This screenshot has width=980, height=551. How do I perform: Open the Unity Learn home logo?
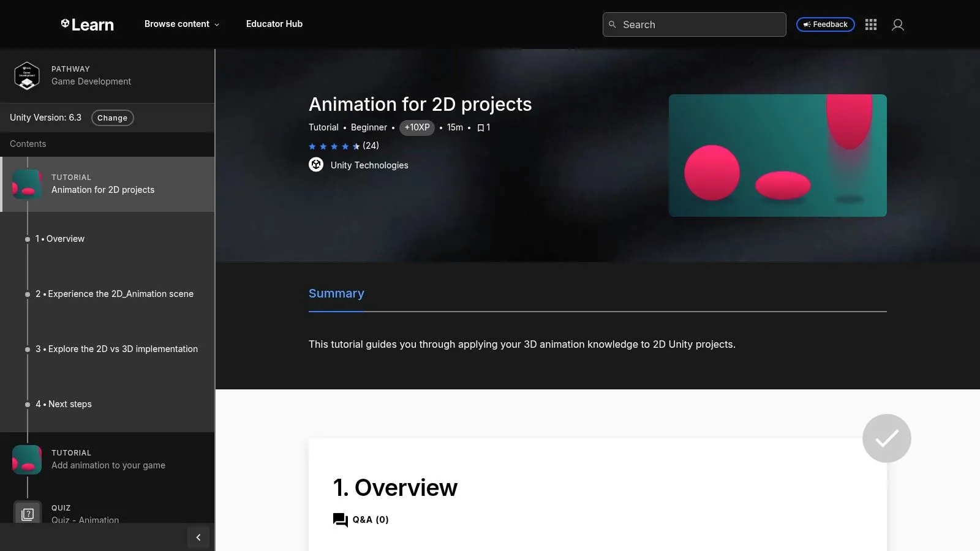coord(87,24)
